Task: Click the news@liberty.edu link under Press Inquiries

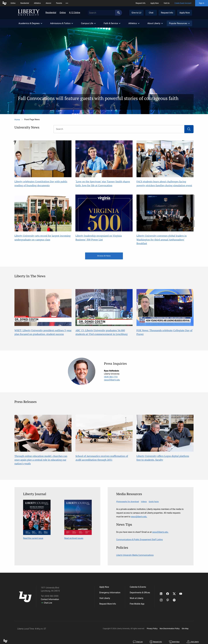Action: 112,380
